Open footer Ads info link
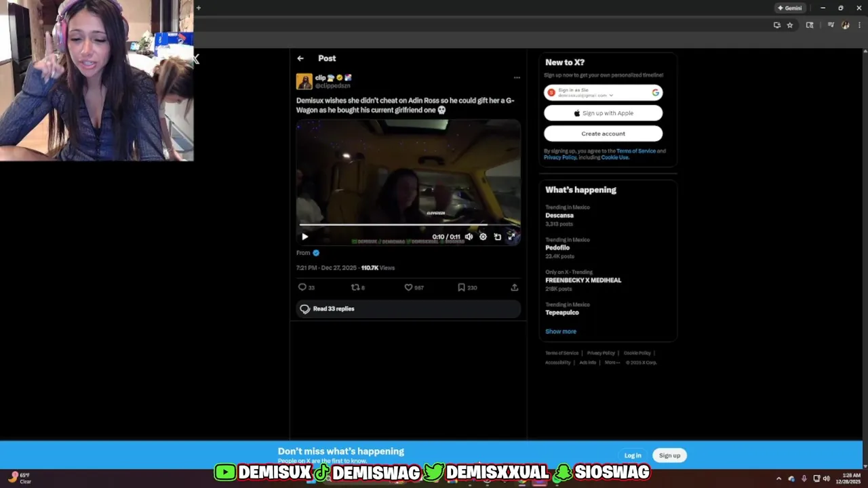 (587, 363)
